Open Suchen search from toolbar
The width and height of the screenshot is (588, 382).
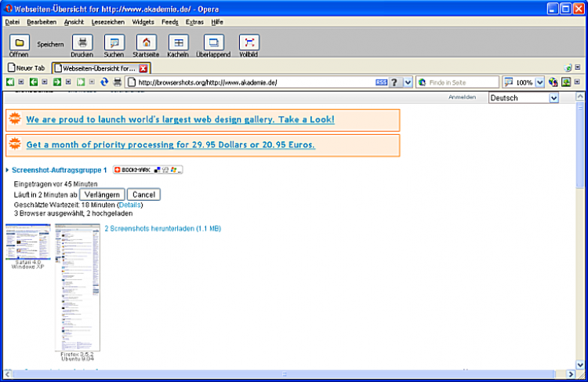[x=114, y=43]
